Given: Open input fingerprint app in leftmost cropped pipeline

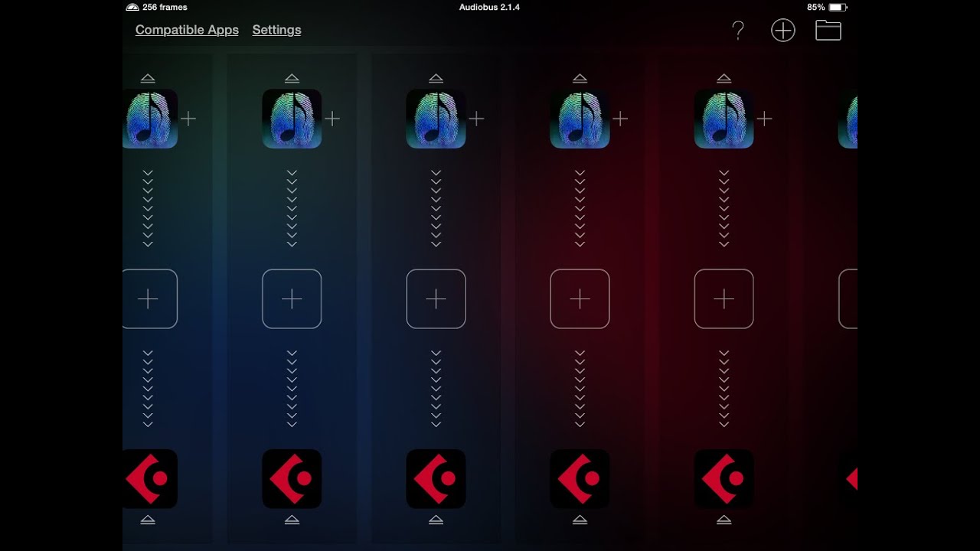Looking at the screenshot, I should click(x=150, y=119).
